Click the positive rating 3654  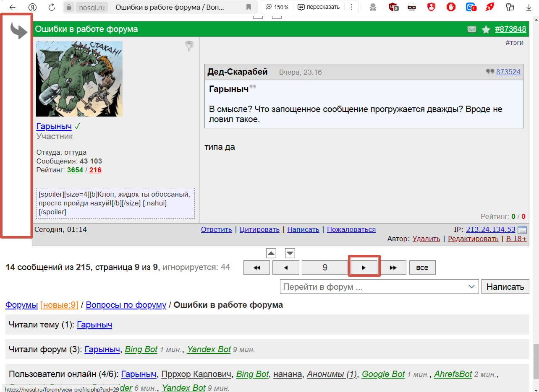pyautogui.click(x=75, y=170)
